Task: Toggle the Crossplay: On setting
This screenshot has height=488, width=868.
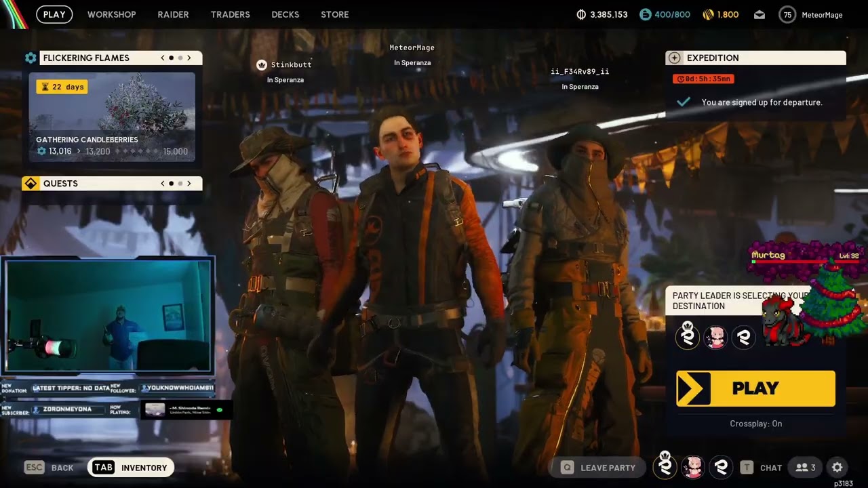Action: coord(755,424)
